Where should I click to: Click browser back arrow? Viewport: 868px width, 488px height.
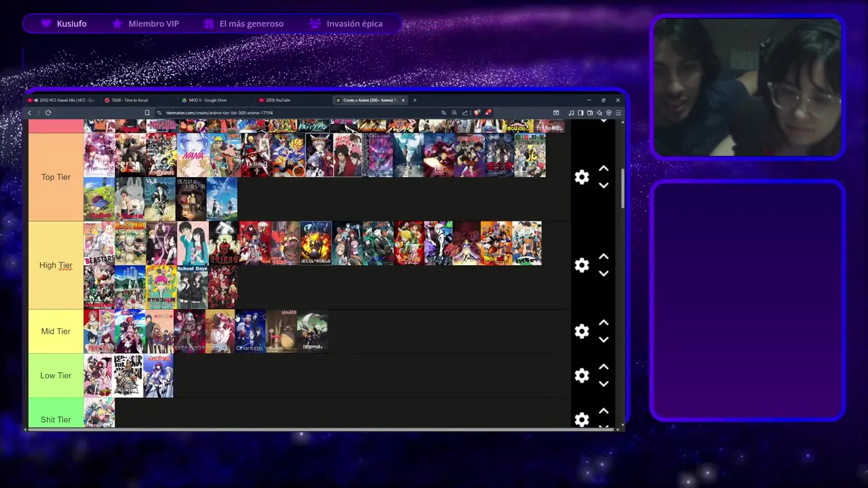tap(30, 113)
